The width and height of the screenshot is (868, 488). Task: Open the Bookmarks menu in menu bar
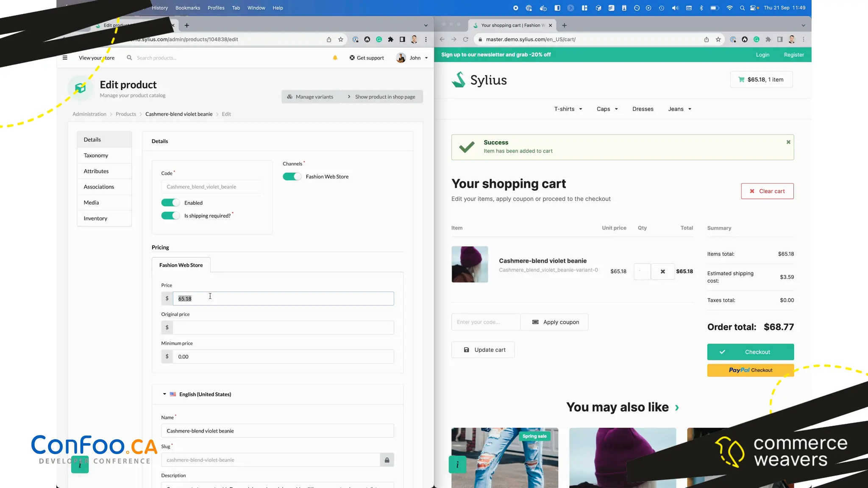point(187,8)
